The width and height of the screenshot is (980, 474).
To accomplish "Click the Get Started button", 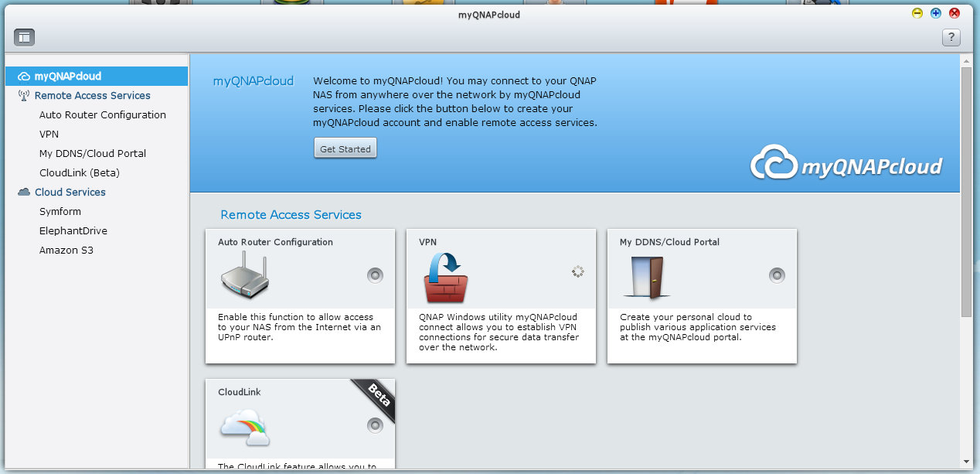I will coord(345,148).
